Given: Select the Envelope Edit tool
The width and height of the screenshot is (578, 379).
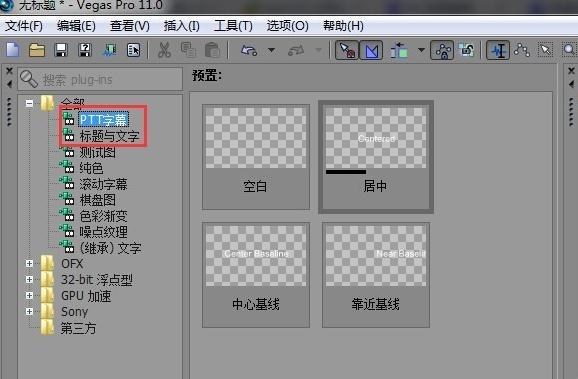Looking at the screenshot, I should (x=522, y=50).
